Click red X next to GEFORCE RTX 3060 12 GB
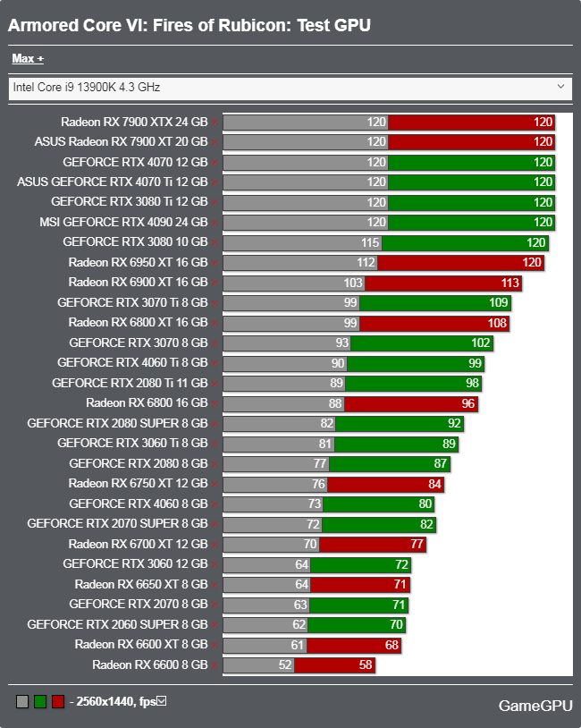This screenshot has height=728, width=581. pyautogui.click(x=215, y=565)
